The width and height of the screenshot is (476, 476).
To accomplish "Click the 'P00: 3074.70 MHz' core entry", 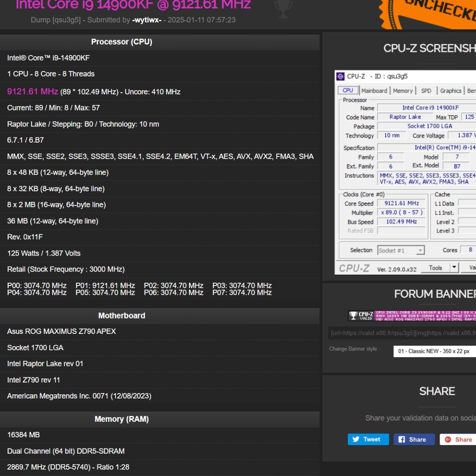I will [37, 286].
